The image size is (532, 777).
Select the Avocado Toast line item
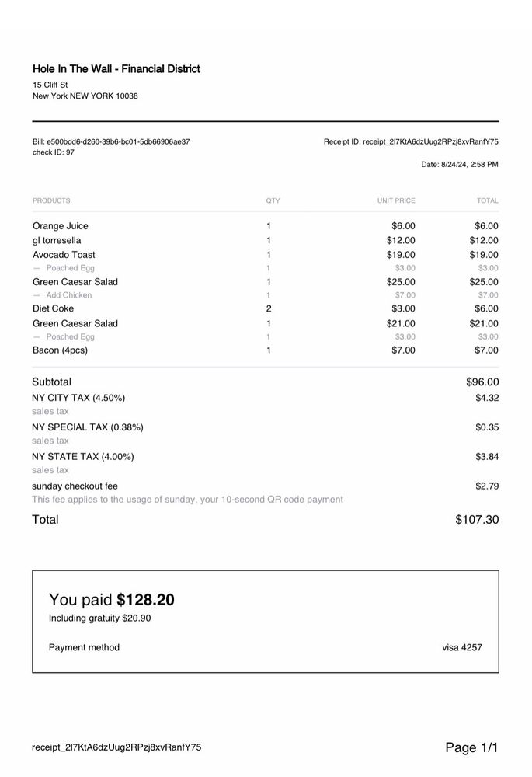(x=64, y=254)
